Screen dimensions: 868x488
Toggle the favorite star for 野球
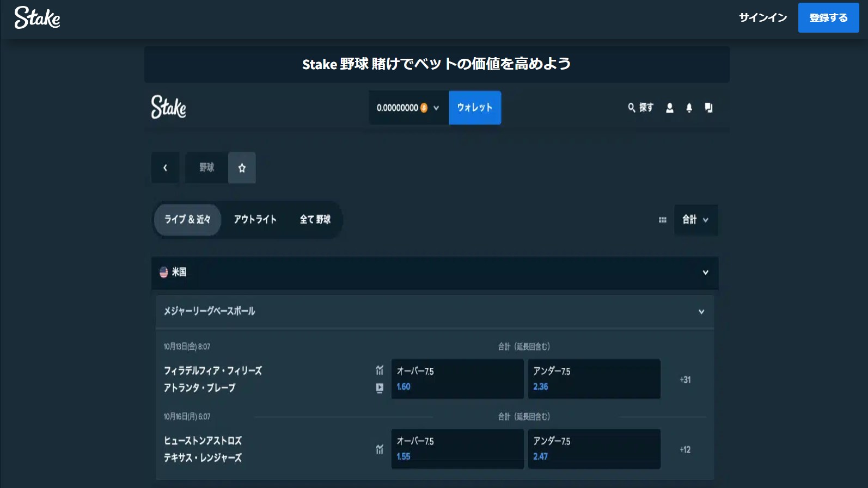point(242,168)
